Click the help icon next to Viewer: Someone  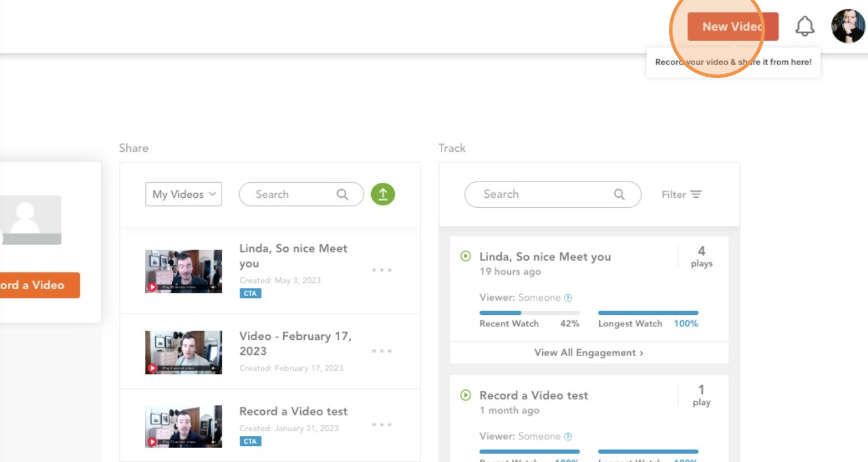point(567,297)
